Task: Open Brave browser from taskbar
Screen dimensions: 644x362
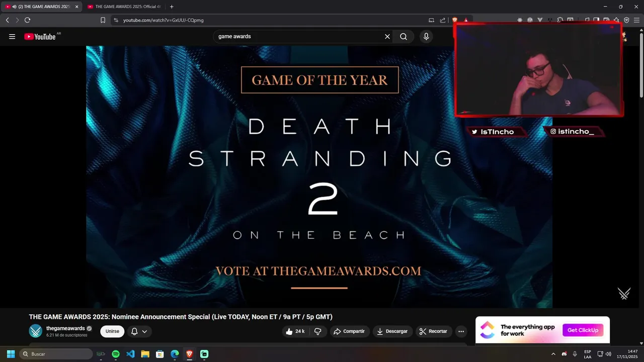Action: tap(189, 354)
